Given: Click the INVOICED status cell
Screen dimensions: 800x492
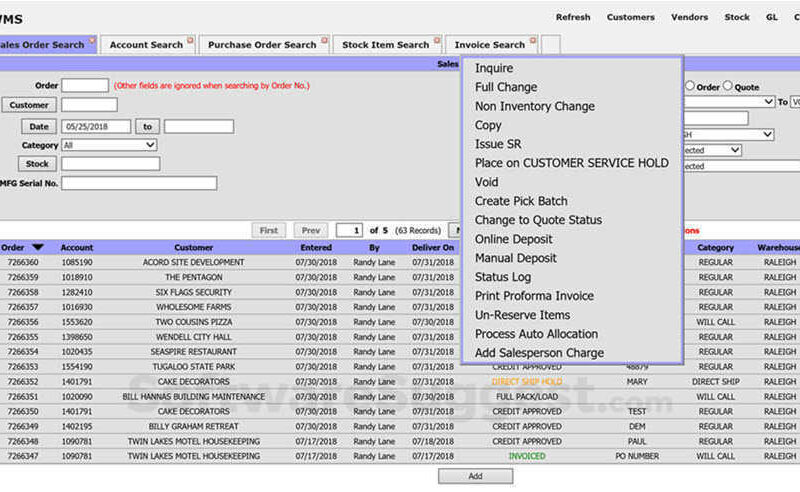Looking at the screenshot, I should click(x=527, y=456).
